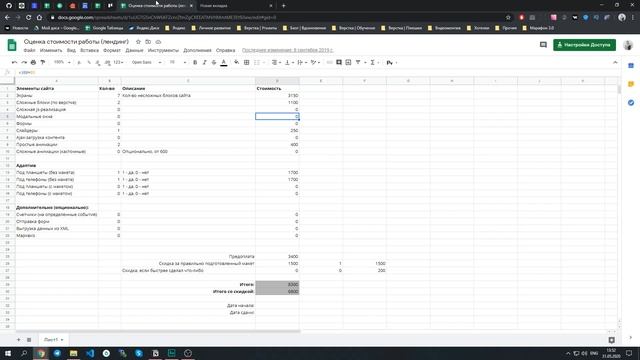Select the Итого value cell
The image size is (640, 360).
click(277, 284)
